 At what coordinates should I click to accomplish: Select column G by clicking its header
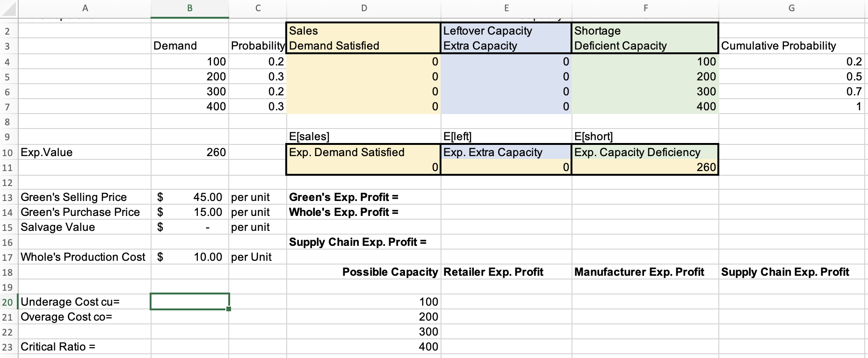(792, 7)
